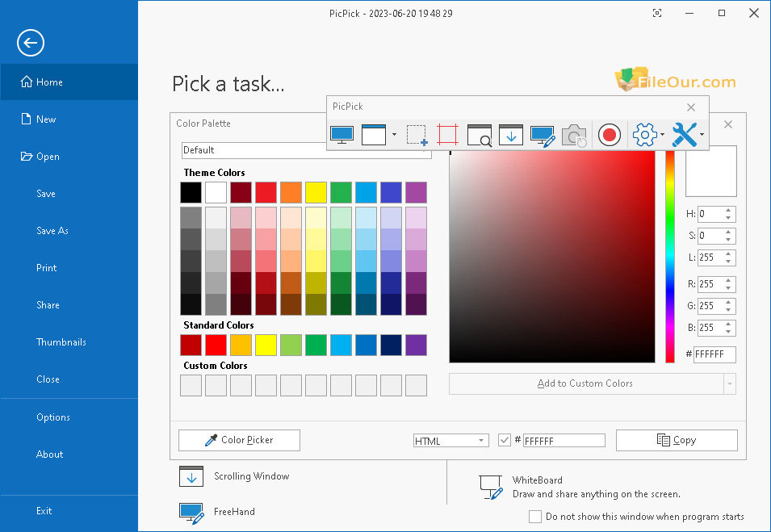
Task: Pick navy standard color swatch
Action: tap(392, 346)
